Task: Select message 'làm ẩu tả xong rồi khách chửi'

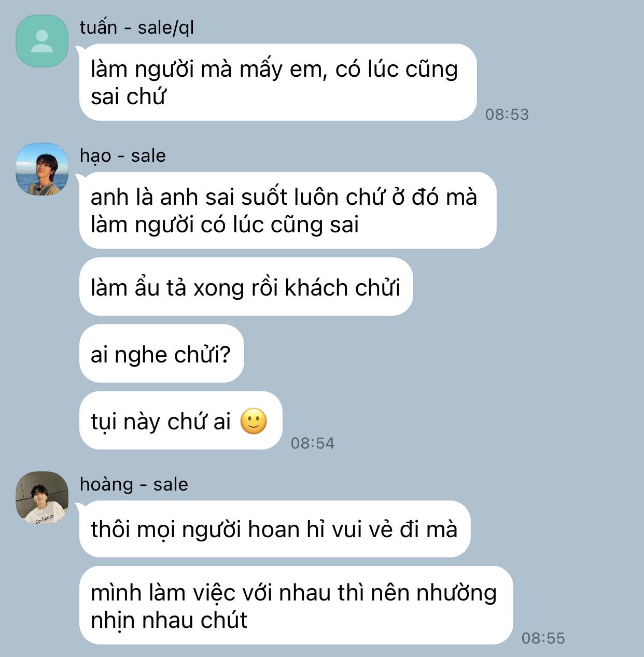Action: coord(246,287)
